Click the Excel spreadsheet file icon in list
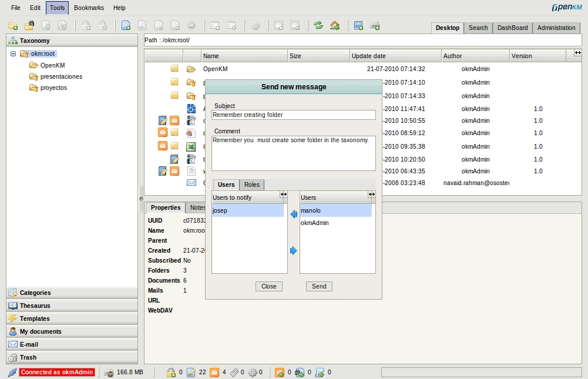Image resolution: width=588 pixels, height=379 pixels. pyautogui.click(x=191, y=147)
